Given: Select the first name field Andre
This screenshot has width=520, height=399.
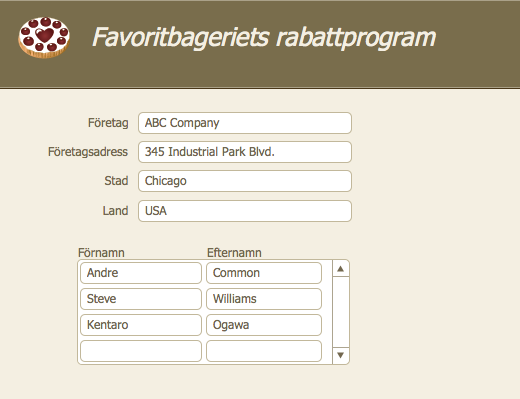Looking at the screenshot, I should click(x=141, y=273).
